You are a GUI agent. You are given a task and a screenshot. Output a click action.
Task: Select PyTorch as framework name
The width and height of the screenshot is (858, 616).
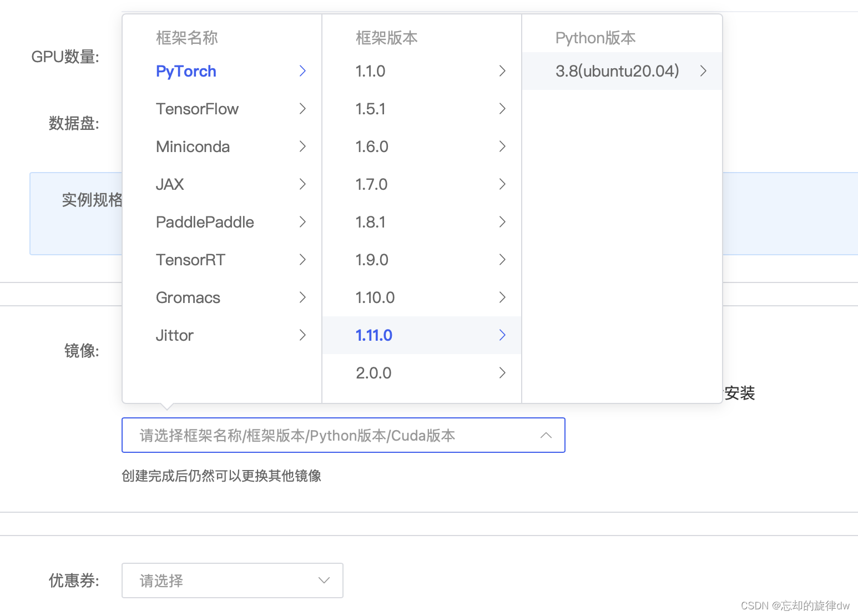(185, 71)
